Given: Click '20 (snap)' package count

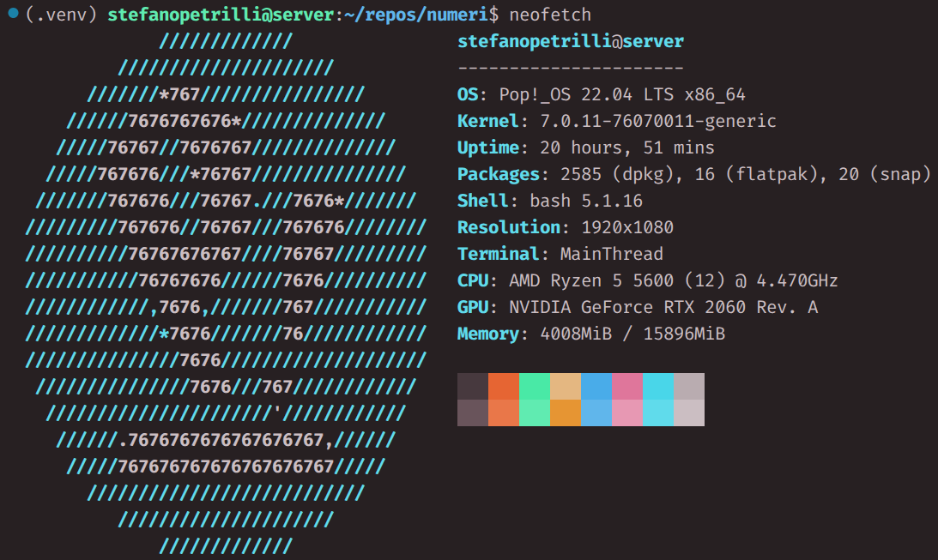Looking at the screenshot, I should 885,174.
